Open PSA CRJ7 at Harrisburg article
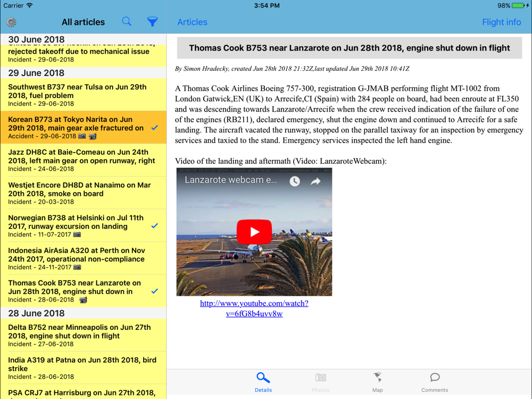This screenshot has height=399, width=532. [83, 392]
